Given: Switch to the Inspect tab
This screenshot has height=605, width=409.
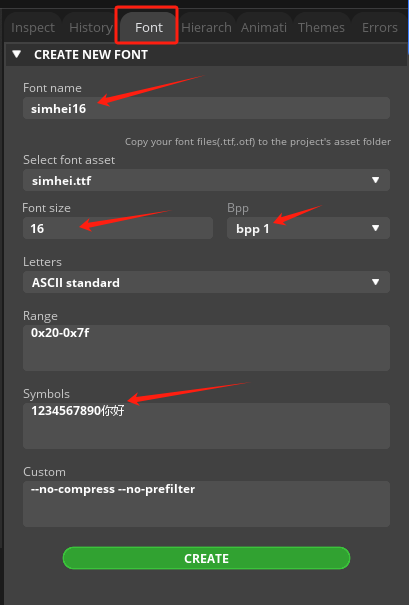Looking at the screenshot, I should pos(33,27).
